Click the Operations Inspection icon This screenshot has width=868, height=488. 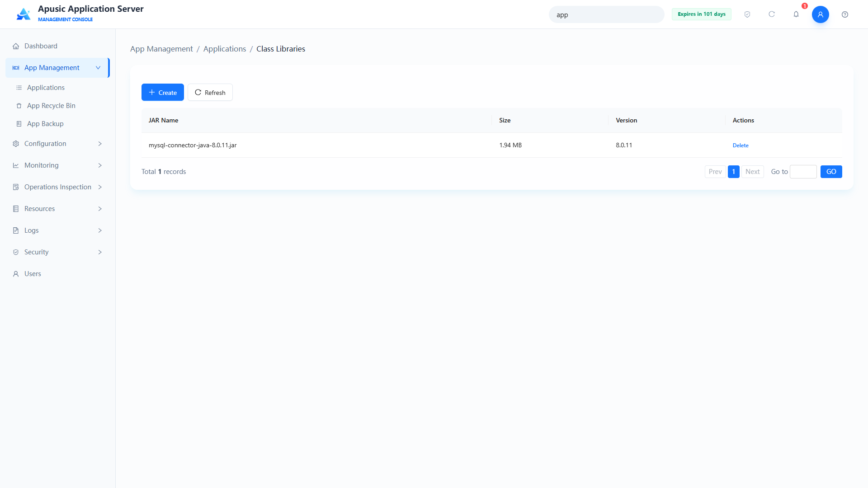[x=16, y=187]
